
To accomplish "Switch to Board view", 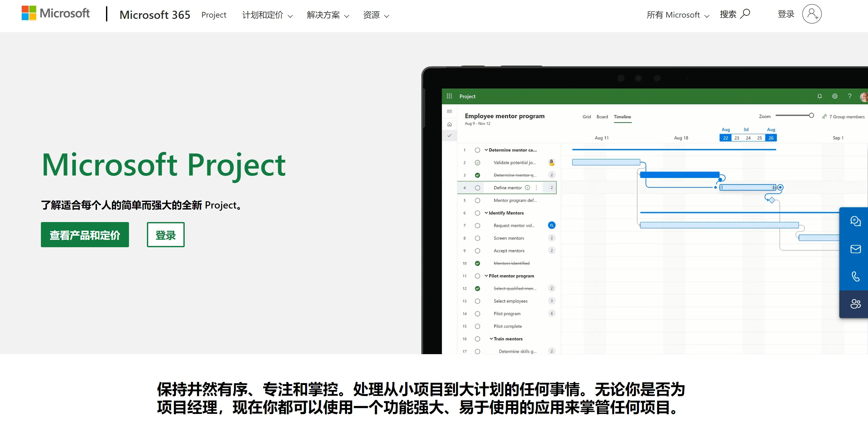I will [x=602, y=117].
